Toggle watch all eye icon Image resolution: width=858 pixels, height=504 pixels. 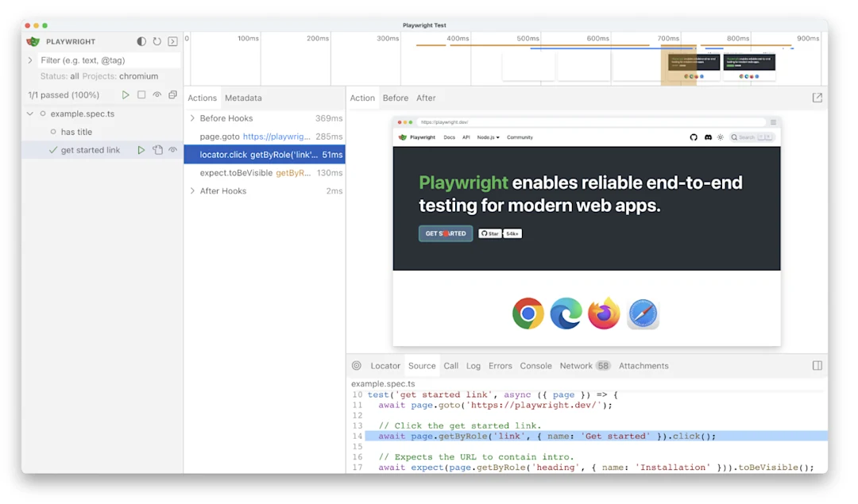[x=157, y=94]
